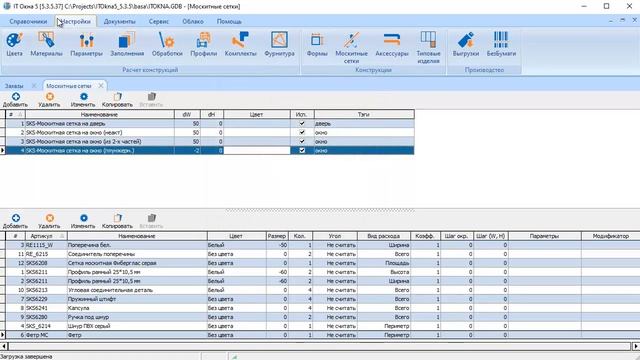Toggle Исп. checkbox for selected row 4
The width and height of the screenshot is (640, 360).
click(x=302, y=150)
